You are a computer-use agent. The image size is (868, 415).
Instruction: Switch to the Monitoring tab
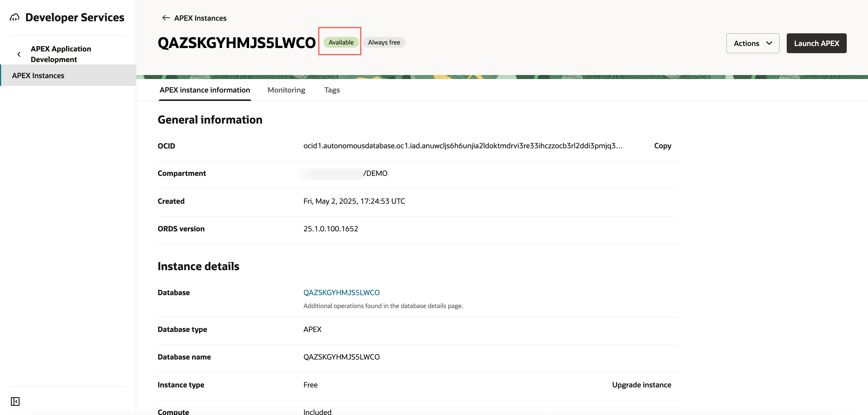coord(286,90)
